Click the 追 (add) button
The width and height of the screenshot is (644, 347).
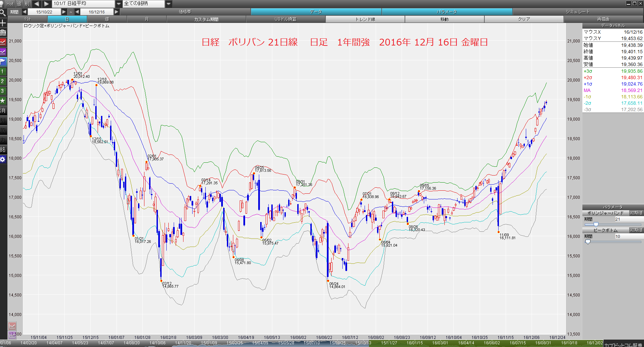pos(19,4)
